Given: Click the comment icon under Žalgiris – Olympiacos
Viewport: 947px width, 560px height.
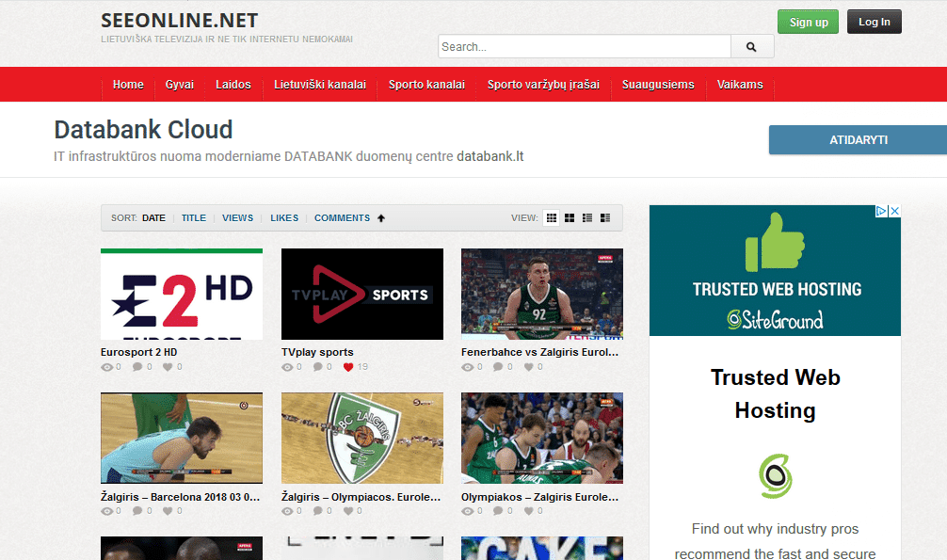Looking at the screenshot, I should [317, 511].
